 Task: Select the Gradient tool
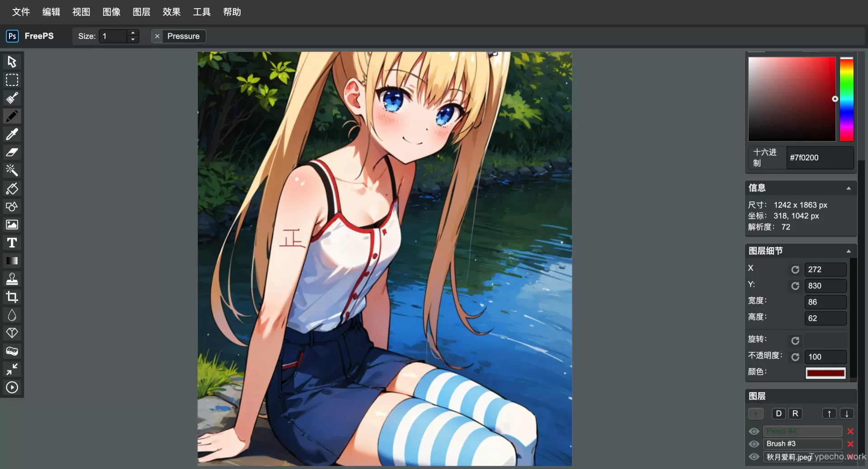click(12, 261)
